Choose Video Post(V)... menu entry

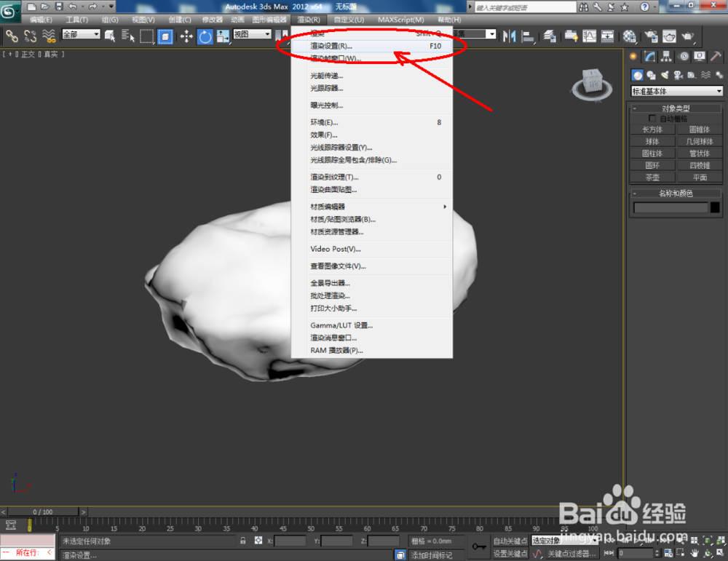[372, 249]
